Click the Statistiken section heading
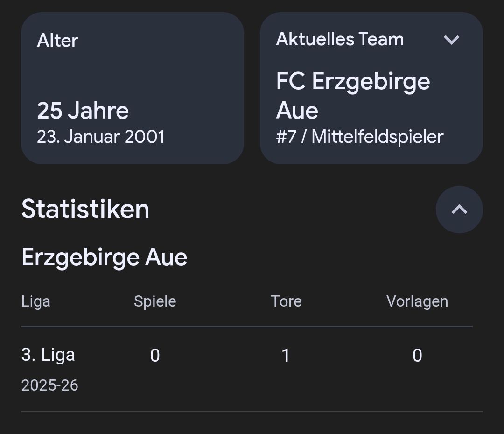The image size is (504, 434). click(85, 209)
